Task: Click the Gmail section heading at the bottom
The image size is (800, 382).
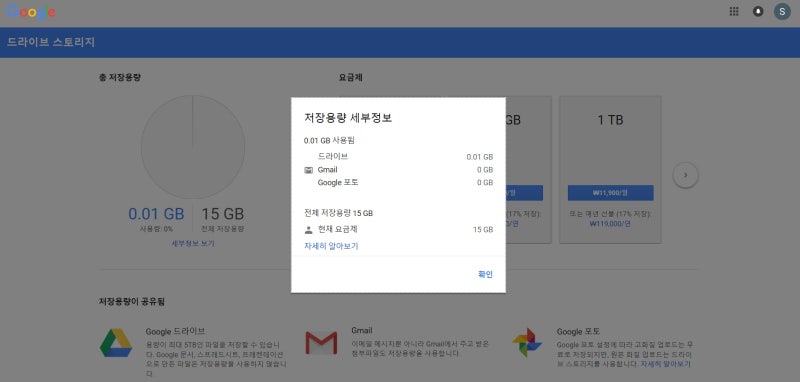Action: [x=362, y=330]
